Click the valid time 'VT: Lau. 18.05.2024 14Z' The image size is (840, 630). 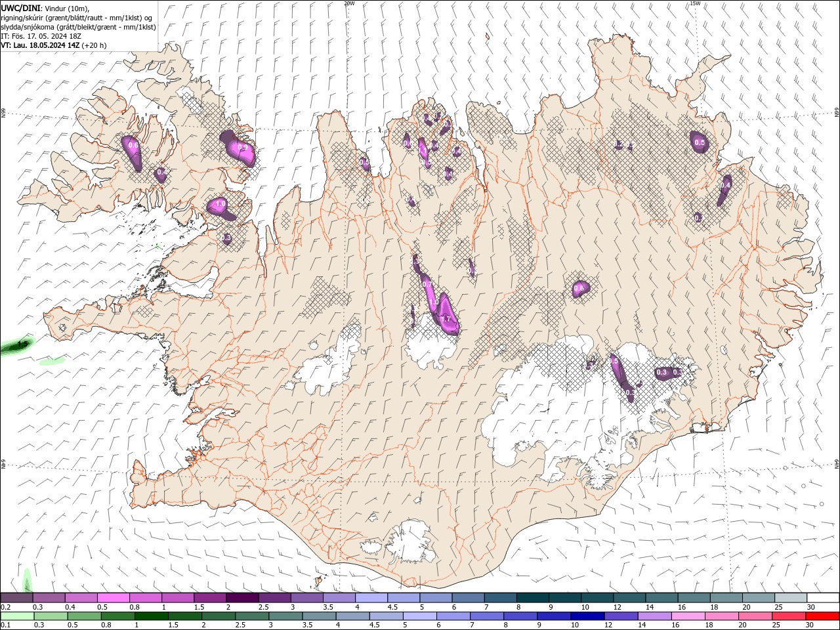40,45
